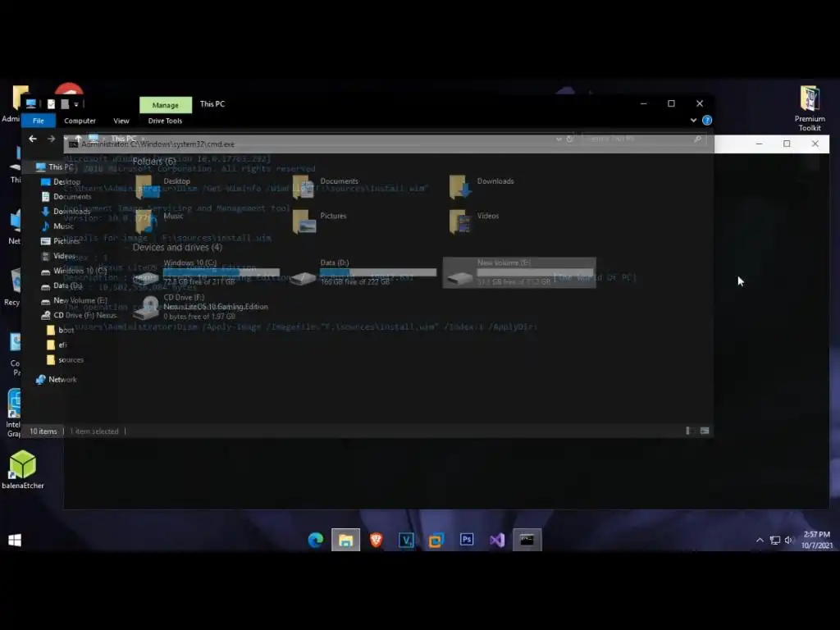Select Network in the navigation pane
This screenshot has width=840, height=630.
pyautogui.click(x=56, y=379)
